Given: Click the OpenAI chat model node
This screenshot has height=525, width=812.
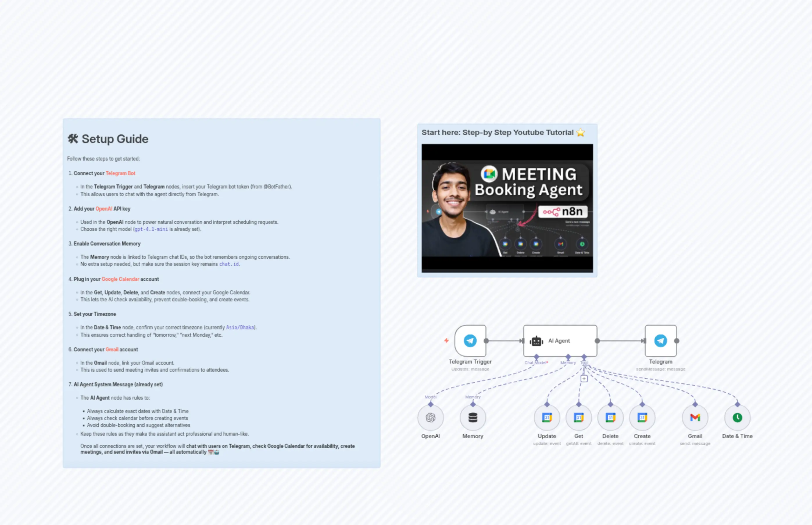Looking at the screenshot, I should [430, 417].
